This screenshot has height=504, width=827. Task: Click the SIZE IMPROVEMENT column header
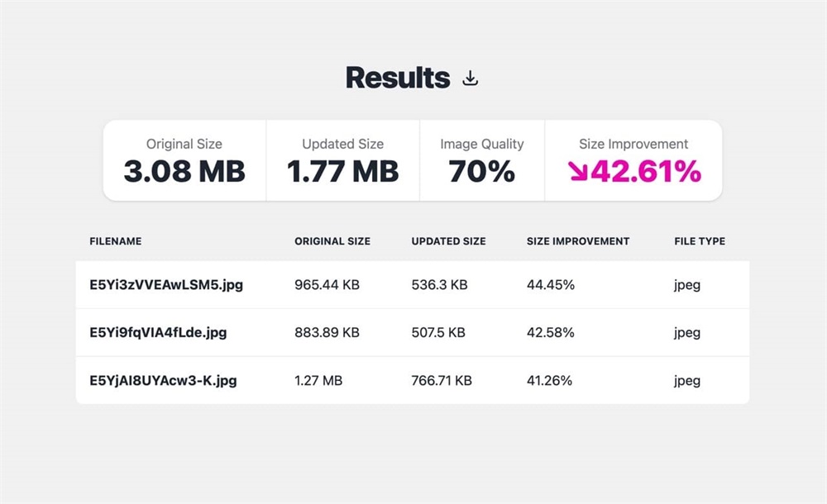(x=578, y=241)
